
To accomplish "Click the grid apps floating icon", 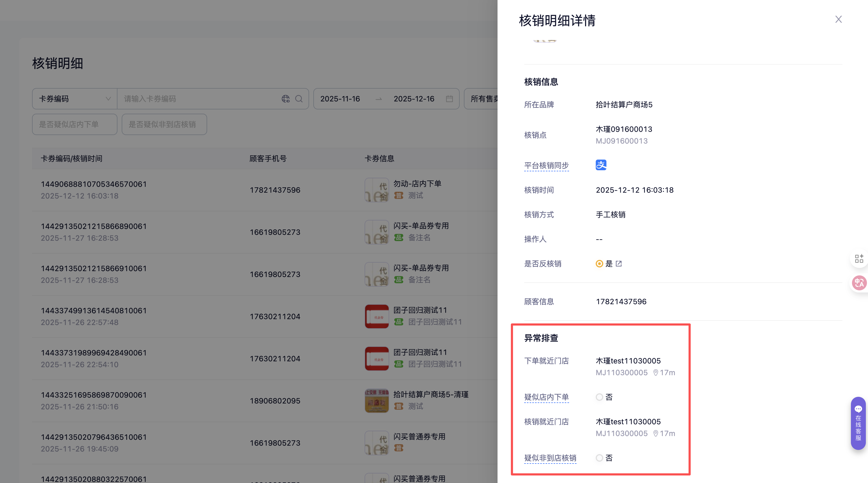I will click(x=859, y=258).
